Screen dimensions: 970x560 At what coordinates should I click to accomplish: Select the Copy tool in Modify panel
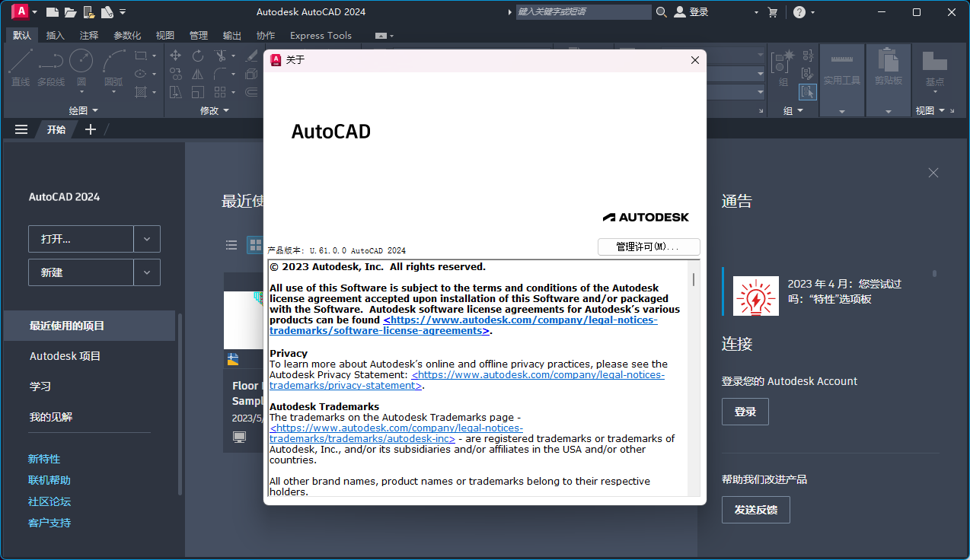(176, 74)
